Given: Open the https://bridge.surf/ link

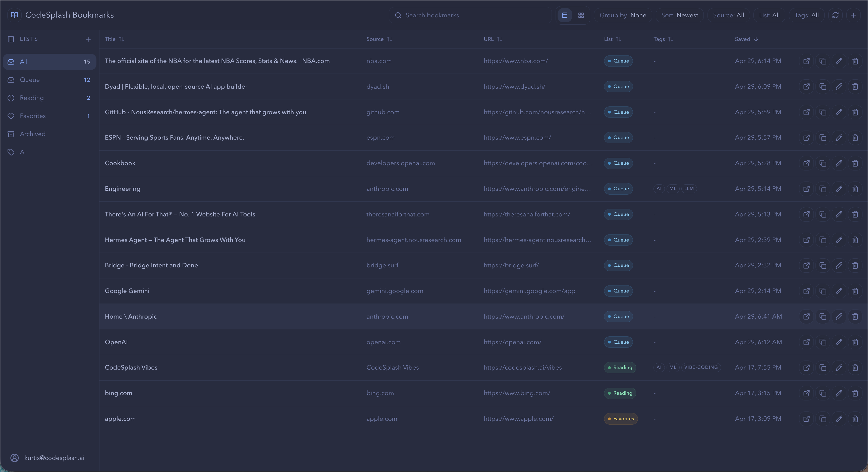Looking at the screenshot, I should [x=511, y=265].
